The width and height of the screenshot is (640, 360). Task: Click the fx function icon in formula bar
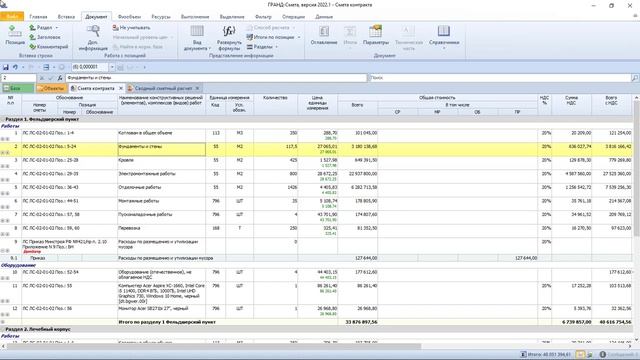pos(60,78)
